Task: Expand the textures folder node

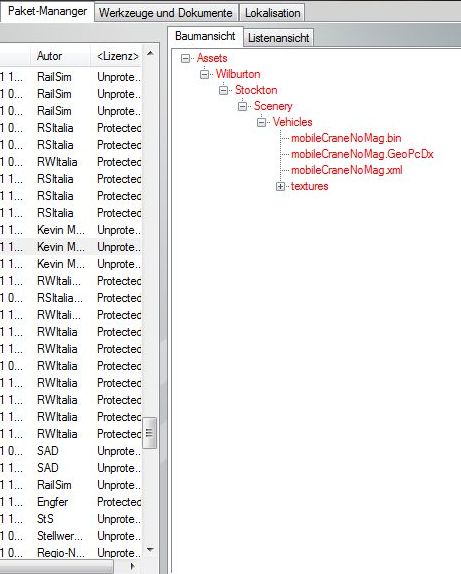Action: 280,186
